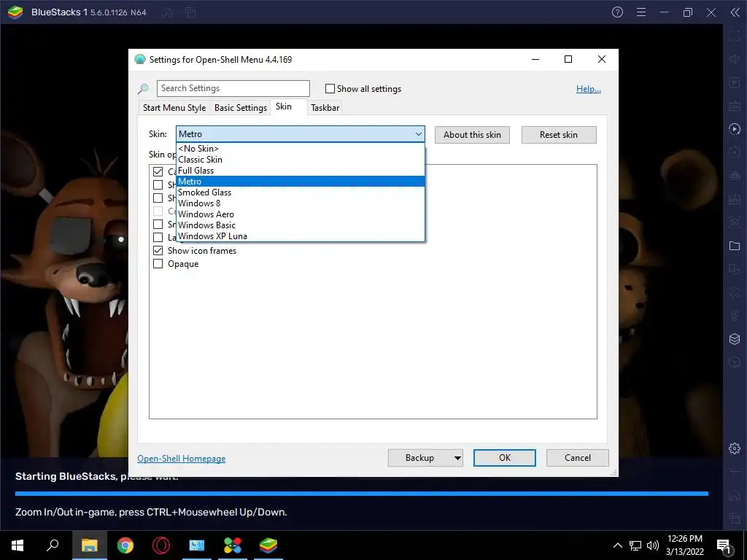This screenshot has width=747, height=560.
Task: Click the magnifier icon beside Search Settings
Action: click(143, 88)
